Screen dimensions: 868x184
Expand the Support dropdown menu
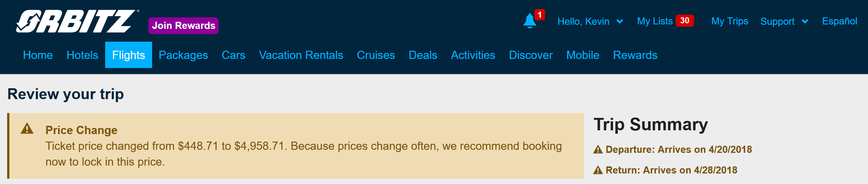[784, 21]
